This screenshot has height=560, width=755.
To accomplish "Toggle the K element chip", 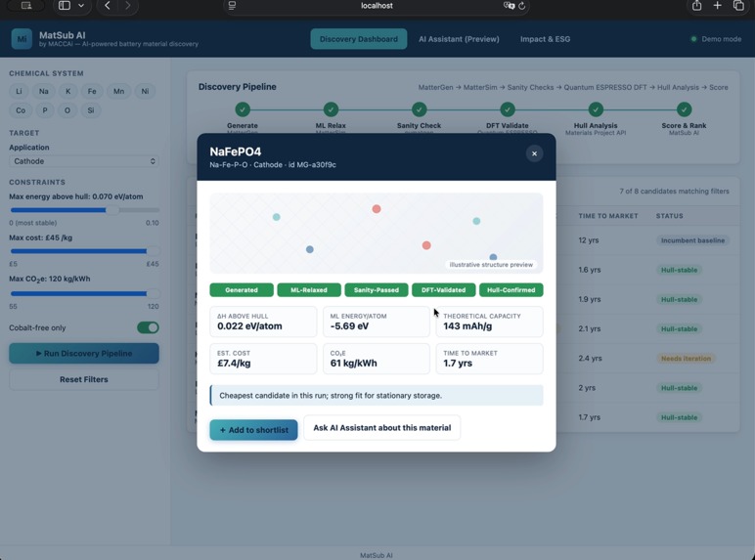I will point(67,91).
